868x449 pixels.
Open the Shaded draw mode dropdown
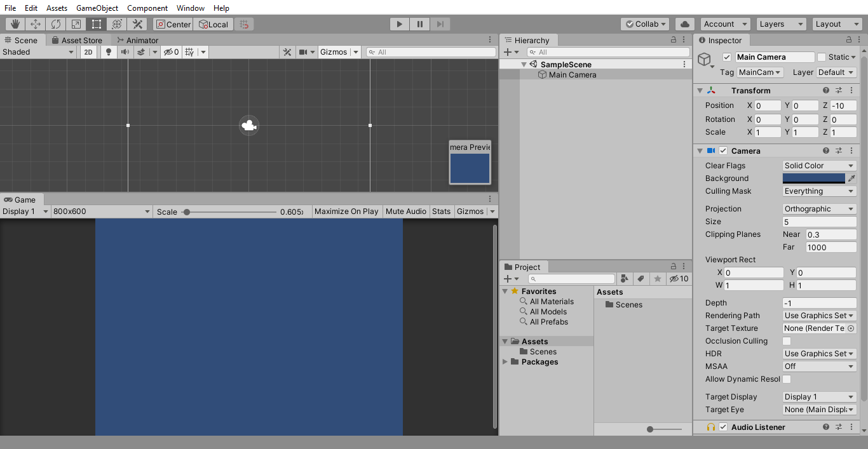point(39,52)
